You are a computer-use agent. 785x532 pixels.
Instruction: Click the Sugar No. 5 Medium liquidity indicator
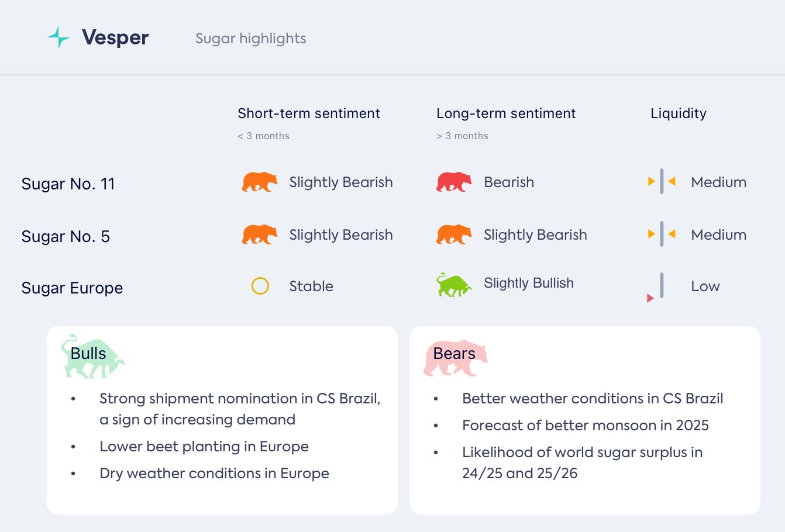[x=662, y=234]
